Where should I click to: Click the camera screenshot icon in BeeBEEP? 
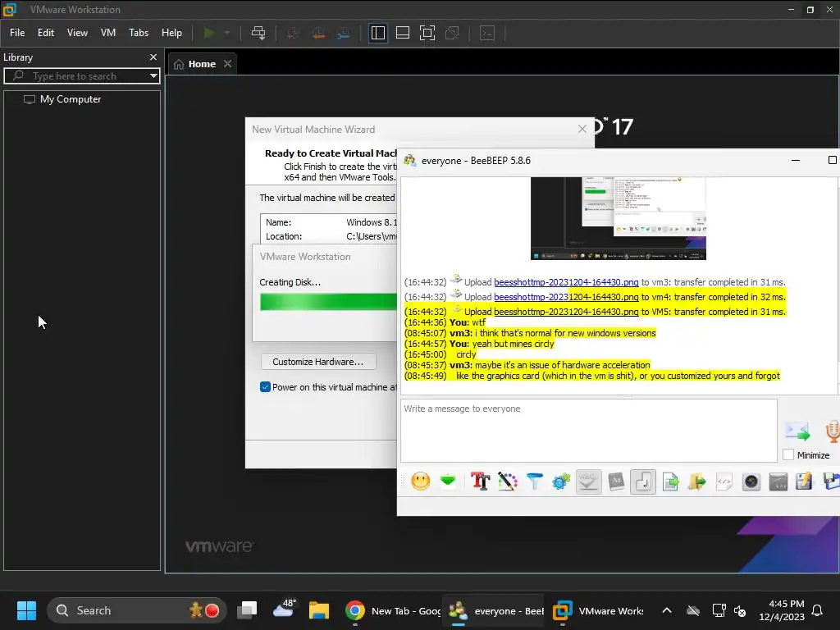point(751,481)
